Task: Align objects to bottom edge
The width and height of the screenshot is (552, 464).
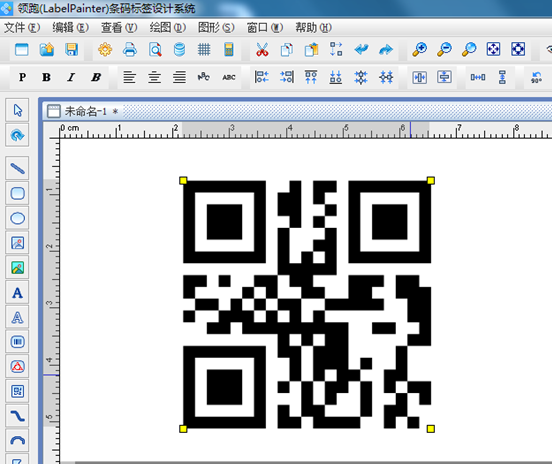Action: pyautogui.click(x=335, y=77)
